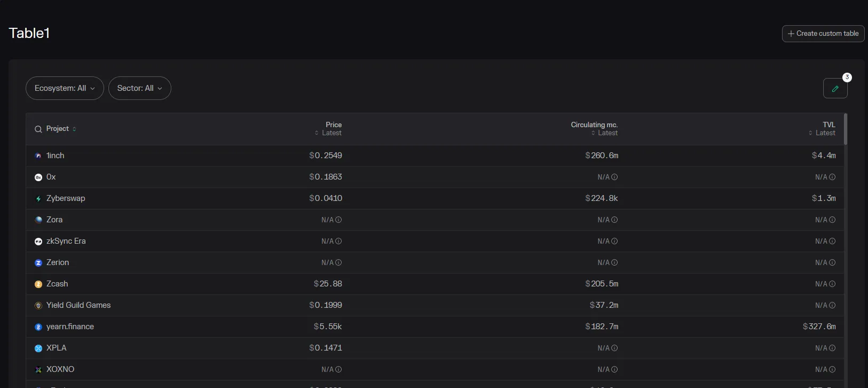Click the $0.1863 0x price value
The width and height of the screenshot is (868, 388).
[x=326, y=177]
